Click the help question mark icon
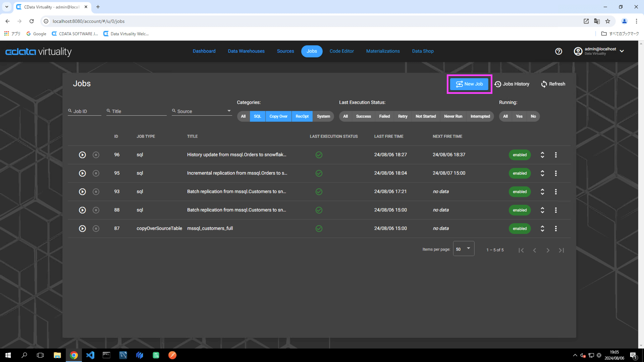The height and width of the screenshot is (362, 644). click(x=558, y=51)
